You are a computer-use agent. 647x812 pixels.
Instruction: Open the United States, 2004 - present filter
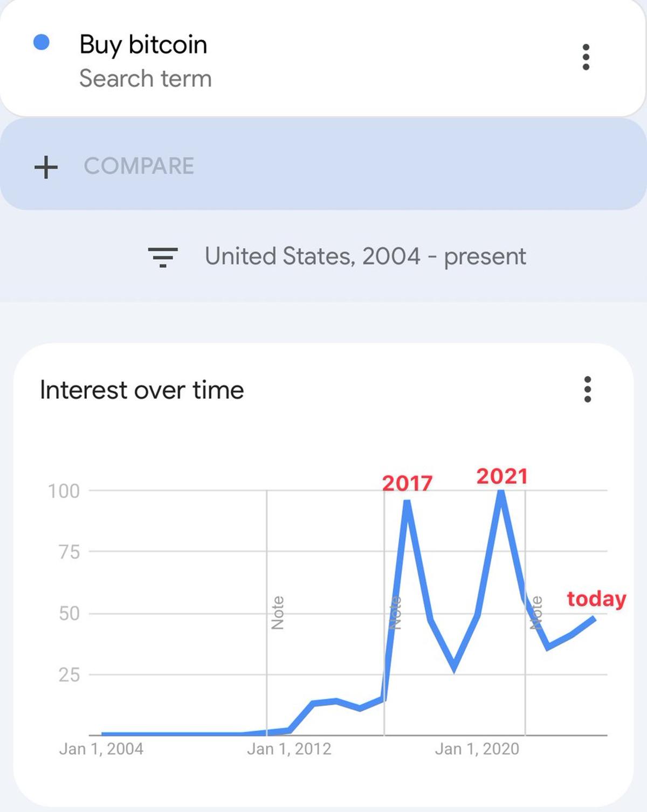(364, 257)
